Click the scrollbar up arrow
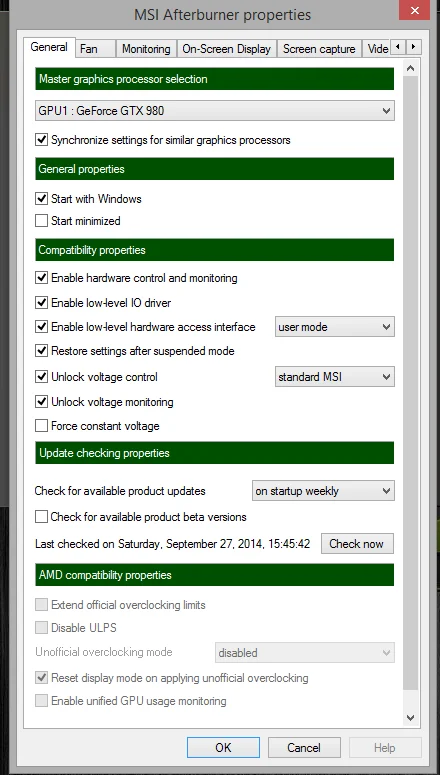440x775 pixels. tap(410, 69)
